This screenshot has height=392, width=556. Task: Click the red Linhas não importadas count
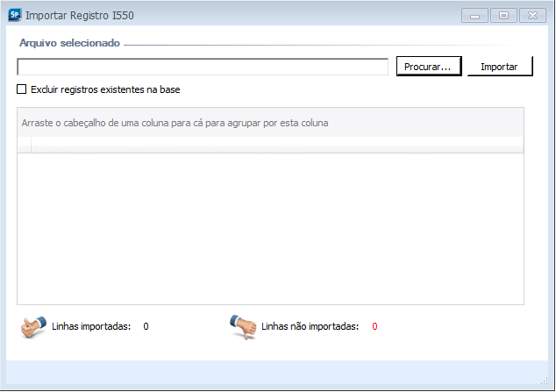click(374, 326)
